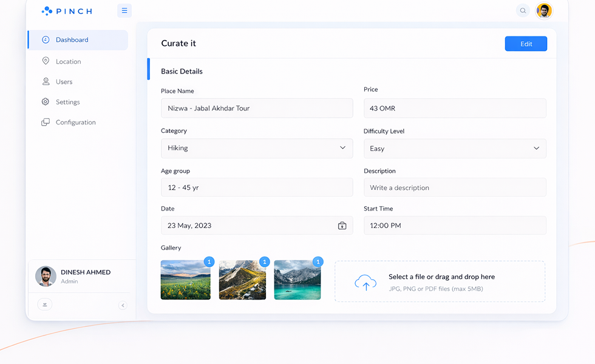
Task: Click the blue Edit button
Action: [x=526, y=44]
